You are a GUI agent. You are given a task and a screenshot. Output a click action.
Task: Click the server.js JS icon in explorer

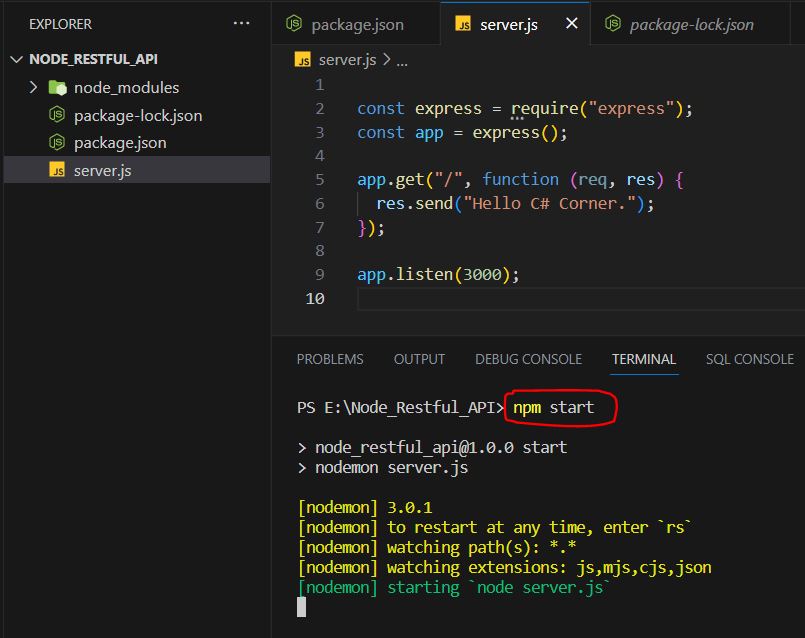coord(57,170)
